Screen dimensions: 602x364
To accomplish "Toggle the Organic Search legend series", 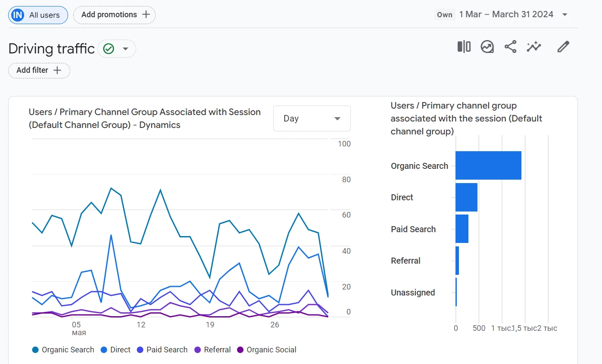I will pyautogui.click(x=63, y=350).
